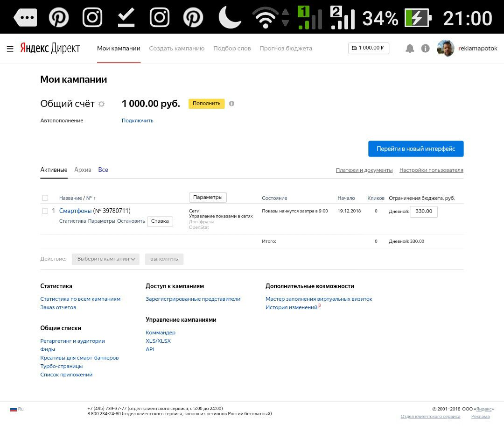Click Подключить autopayment link

[x=137, y=120]
